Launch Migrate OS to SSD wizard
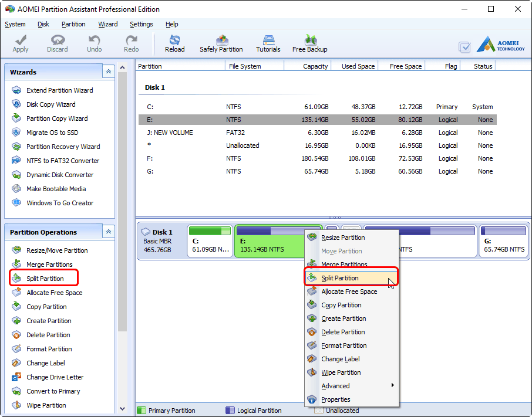 coord(45,133)
